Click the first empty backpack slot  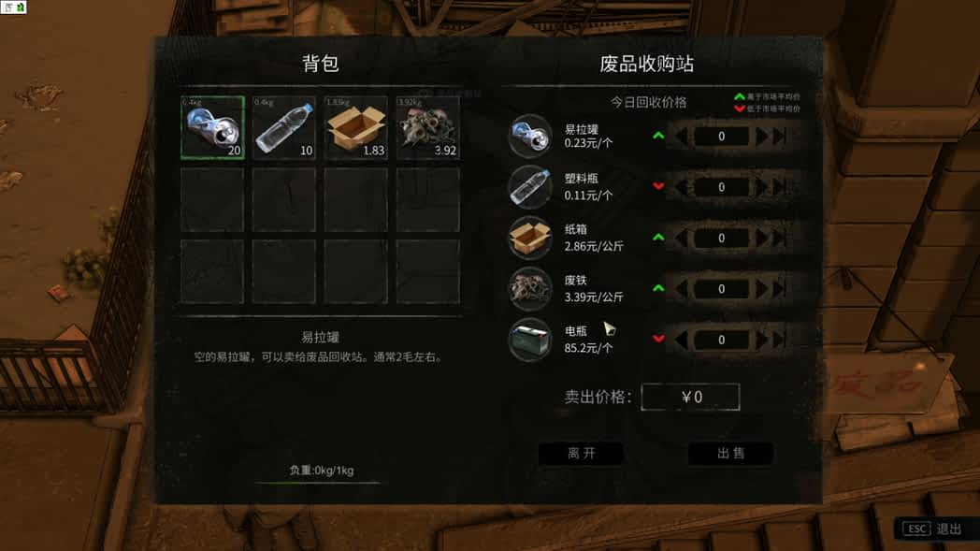(x=212, y=199)
